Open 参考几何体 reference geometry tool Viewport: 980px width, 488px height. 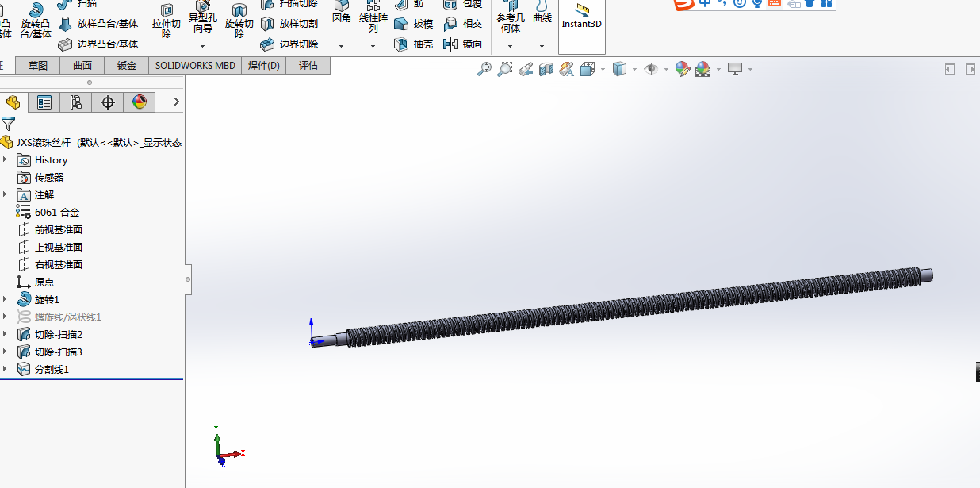click(x=511, y=17)
